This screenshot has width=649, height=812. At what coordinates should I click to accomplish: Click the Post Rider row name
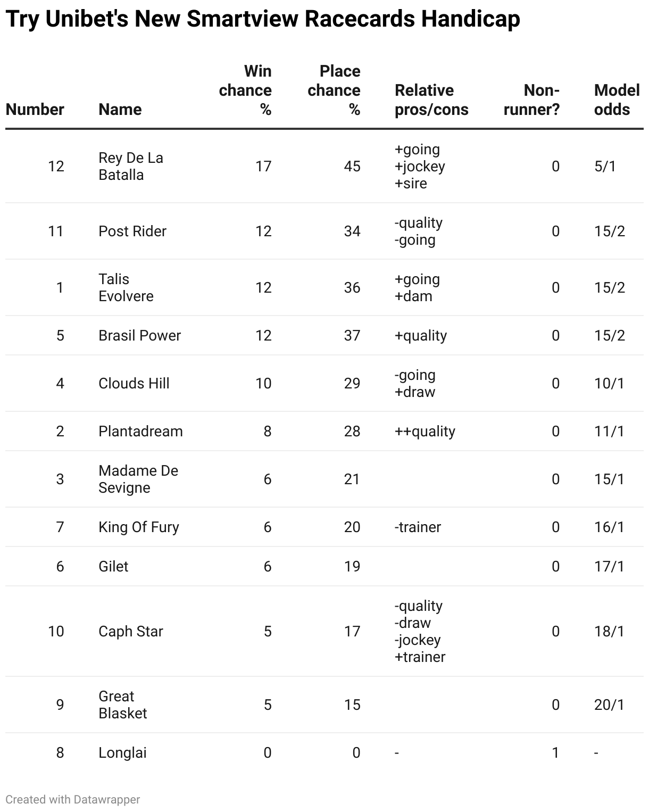(132, 231)
